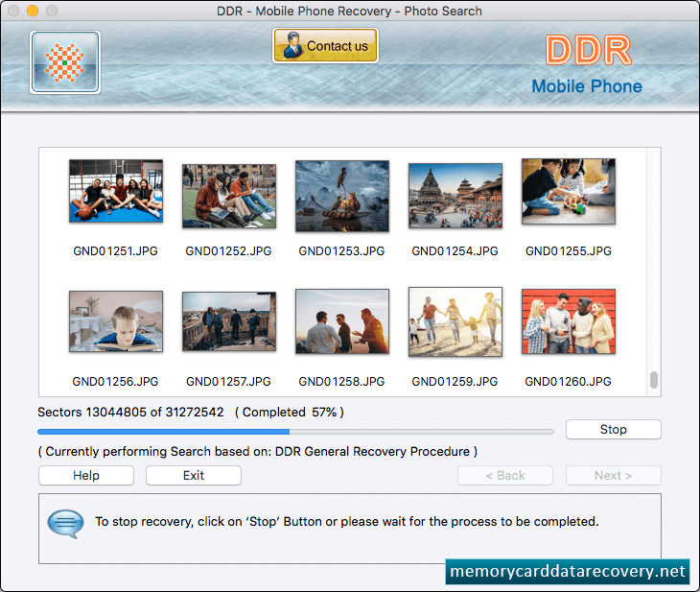
Task: Click the file name GND01257.JPG
Action: coord(228,382)
